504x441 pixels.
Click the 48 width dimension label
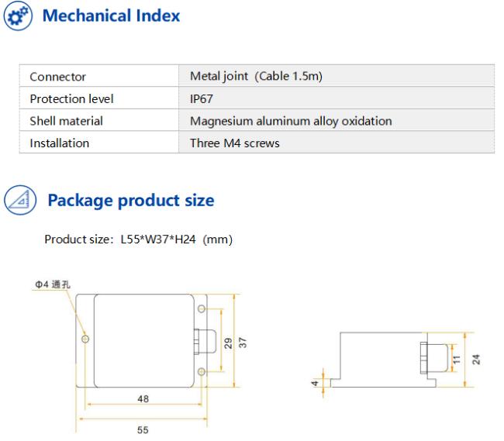point(143,399)
